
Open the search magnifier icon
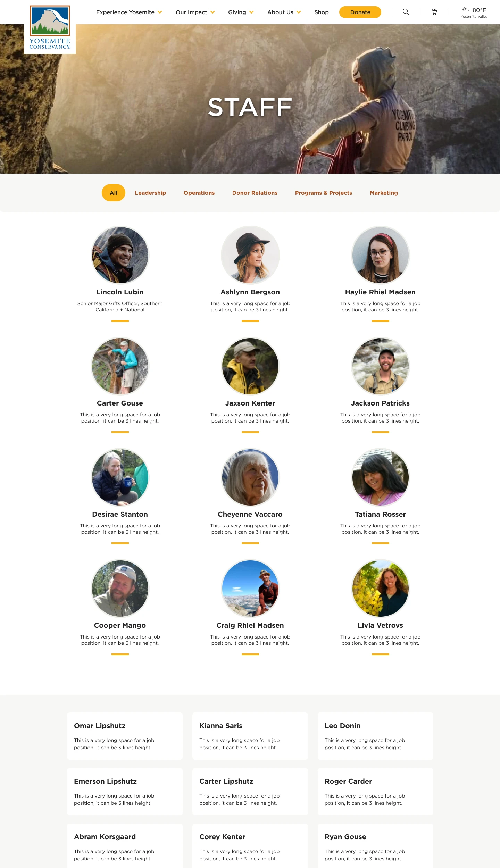click(406, 12)
